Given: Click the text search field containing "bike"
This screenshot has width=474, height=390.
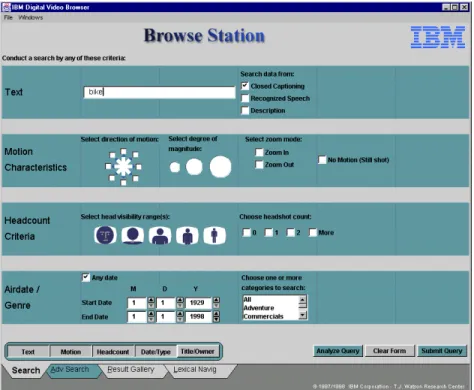Looking at the screenshot, I should tap(159, 92).
